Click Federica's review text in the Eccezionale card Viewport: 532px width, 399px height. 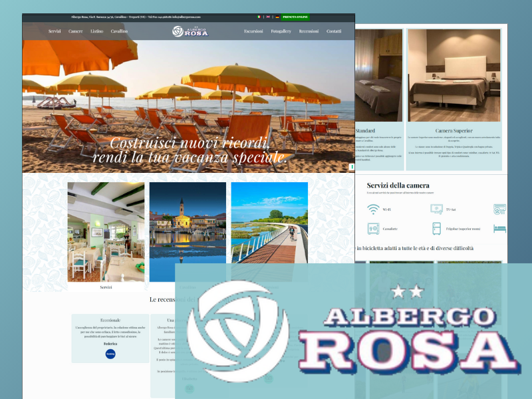[x=110, y=332]
